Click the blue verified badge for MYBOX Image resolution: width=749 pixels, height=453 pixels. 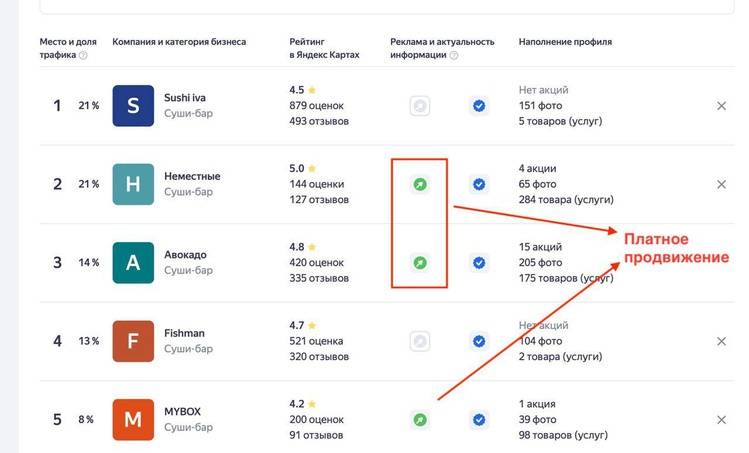(479, 419)
